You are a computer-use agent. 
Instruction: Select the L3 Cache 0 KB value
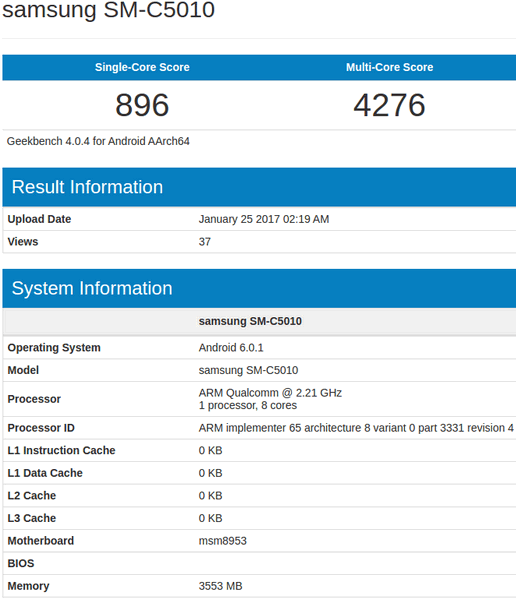pyautogui.click(x=211, y=518)
